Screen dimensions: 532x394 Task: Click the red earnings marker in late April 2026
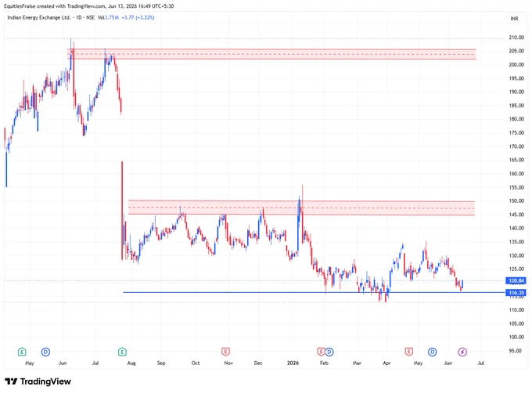tap(409, 352)
